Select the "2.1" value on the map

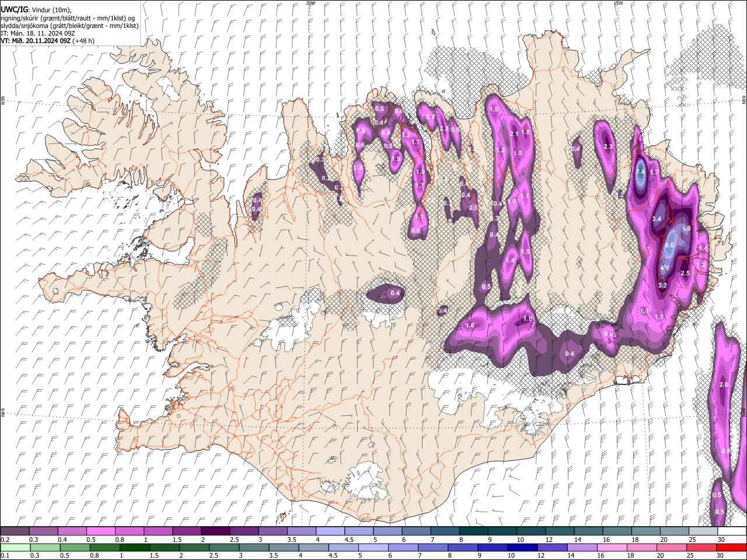click(x=514, y=134)
